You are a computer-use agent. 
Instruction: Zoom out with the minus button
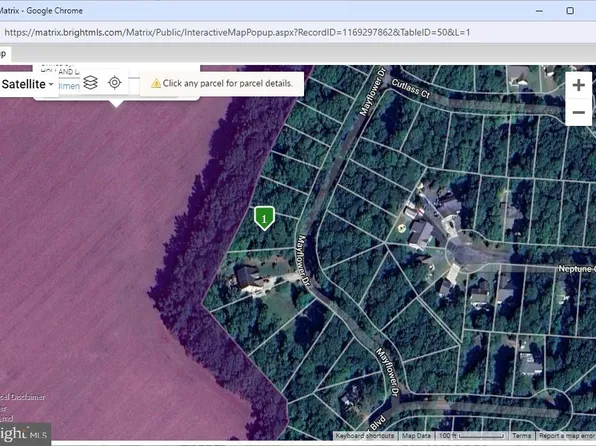pyautogui.click(x=579, y=112)
